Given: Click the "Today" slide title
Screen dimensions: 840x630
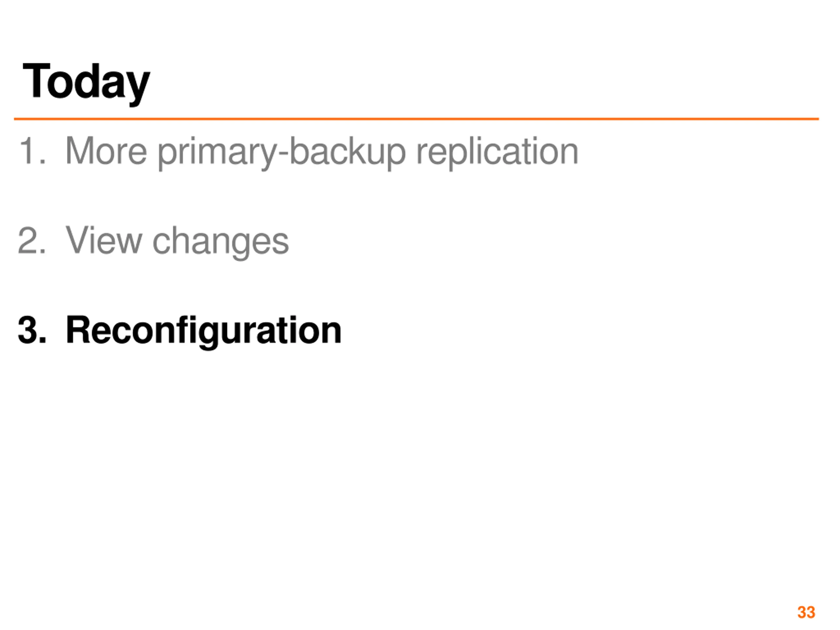Looking at the screenshot, I should (x=86, y=84).
